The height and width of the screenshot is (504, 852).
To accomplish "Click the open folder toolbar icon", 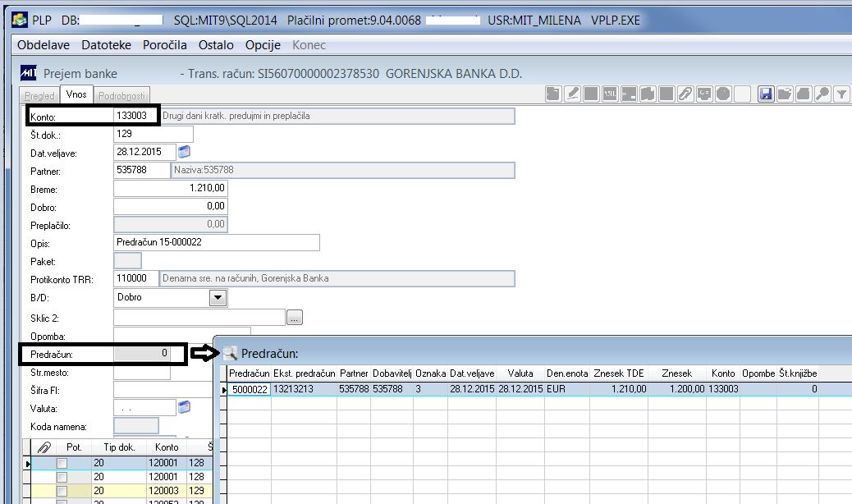I will pyautogui.click(x=785, y=94).
